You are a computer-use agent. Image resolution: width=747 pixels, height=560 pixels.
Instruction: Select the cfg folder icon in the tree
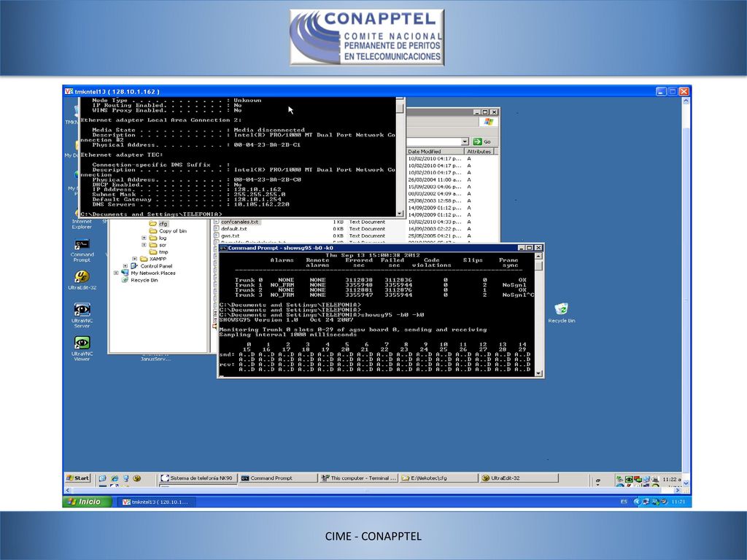(x=153, y=224)
